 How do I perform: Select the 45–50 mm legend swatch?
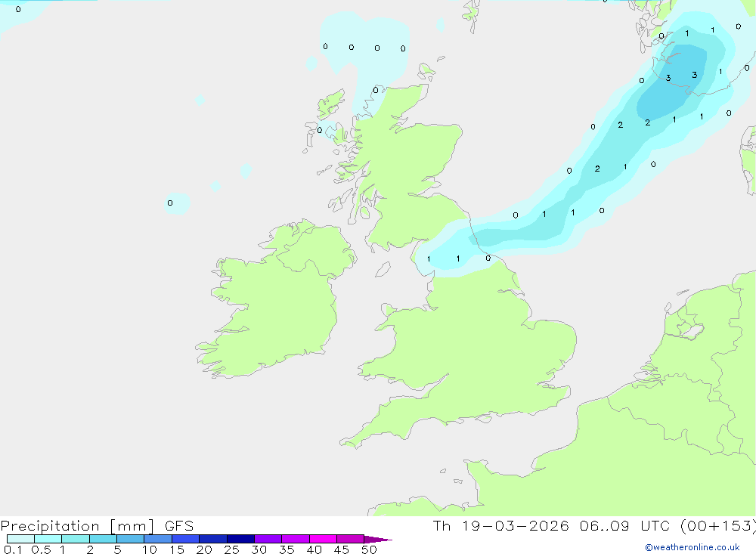(x=351, y=539)
